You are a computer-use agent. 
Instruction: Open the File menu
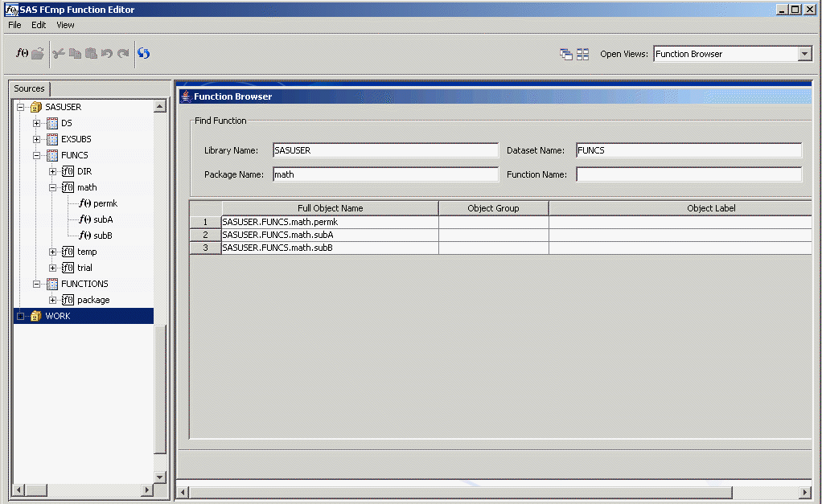click(x=14, y=25)
